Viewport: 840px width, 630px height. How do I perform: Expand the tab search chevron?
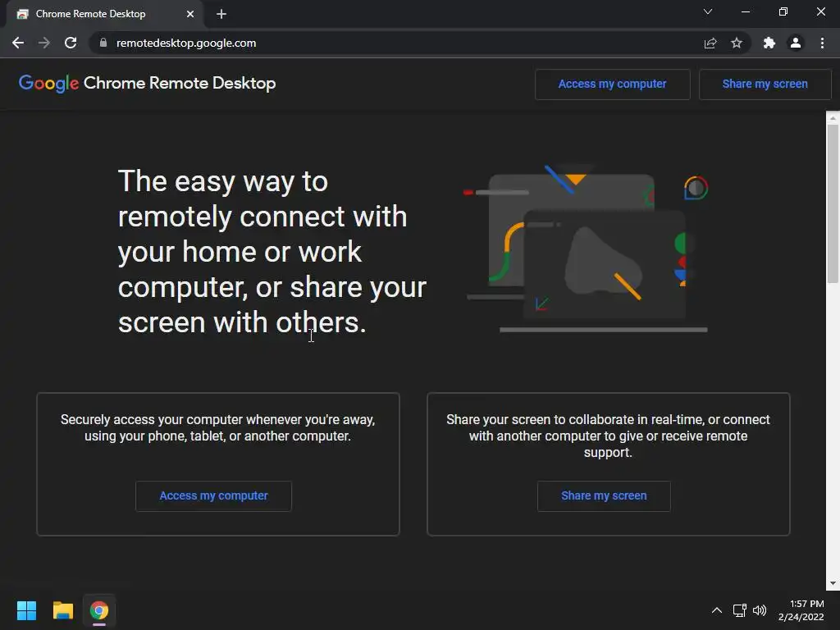pyautogui.click(x=708, y=11)
